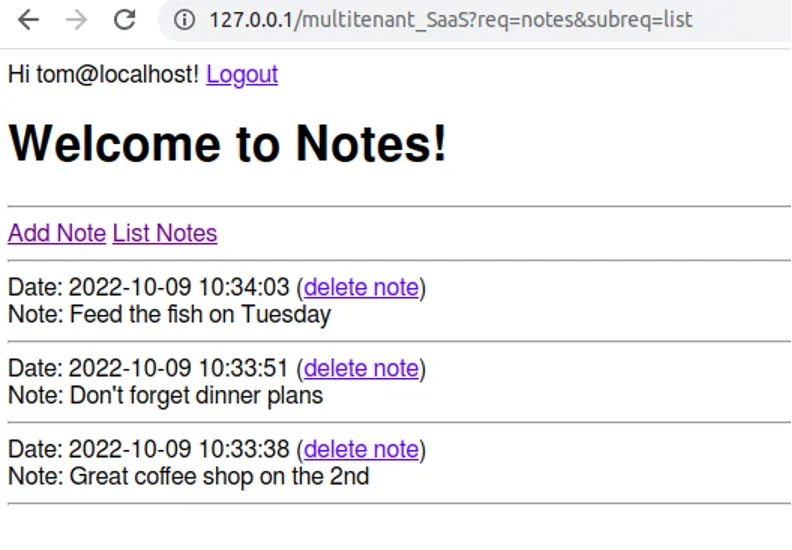
Task: Click the "Hi tom@localhost!" greeting text
Action: point(104,74)
